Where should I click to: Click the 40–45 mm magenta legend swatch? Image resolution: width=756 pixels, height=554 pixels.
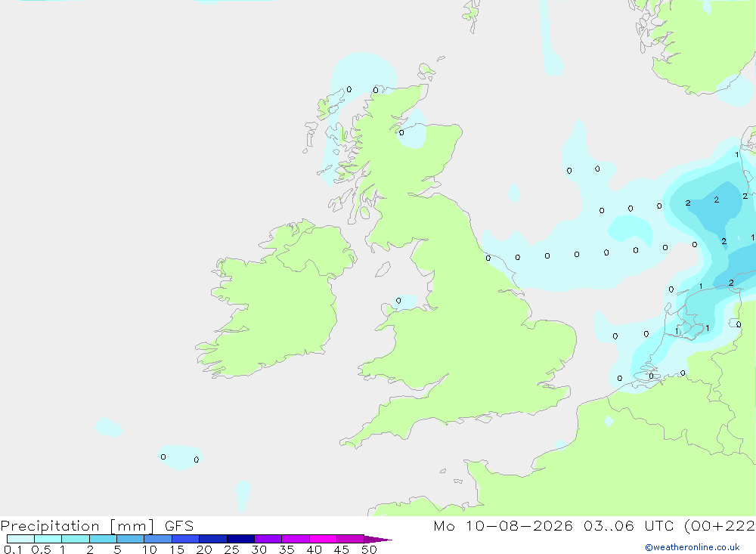click(x=323, y=539)
